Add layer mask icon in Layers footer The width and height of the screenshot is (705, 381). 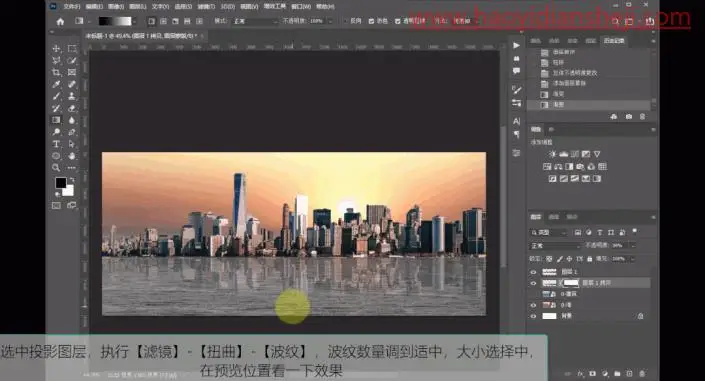(593, 373)
